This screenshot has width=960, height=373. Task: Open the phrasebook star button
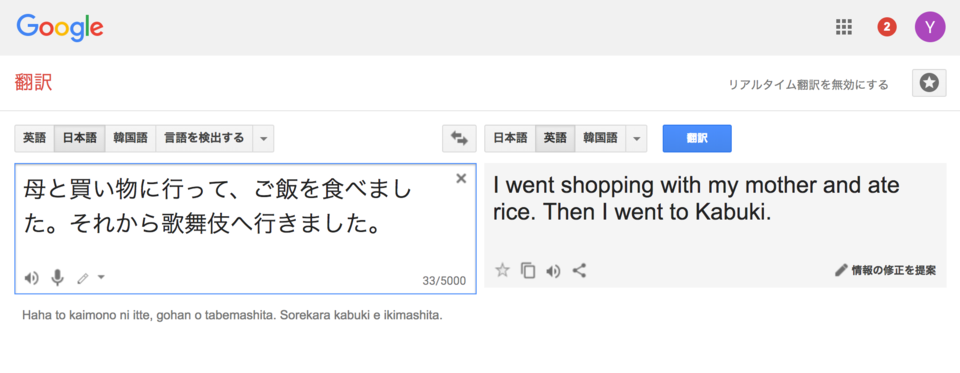coord(929,83)
